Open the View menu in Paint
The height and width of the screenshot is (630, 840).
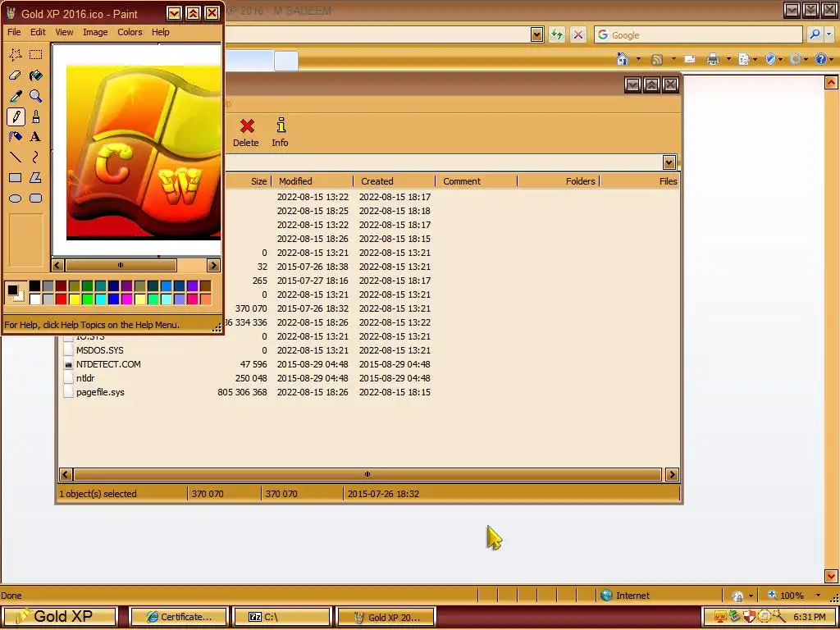coord(64,32)
